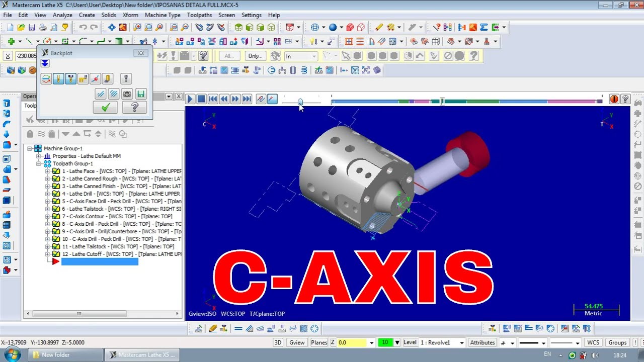Expand operation 5 - C-Axis Face Drill
Screen dimensions: 644x362
[48, 201]
